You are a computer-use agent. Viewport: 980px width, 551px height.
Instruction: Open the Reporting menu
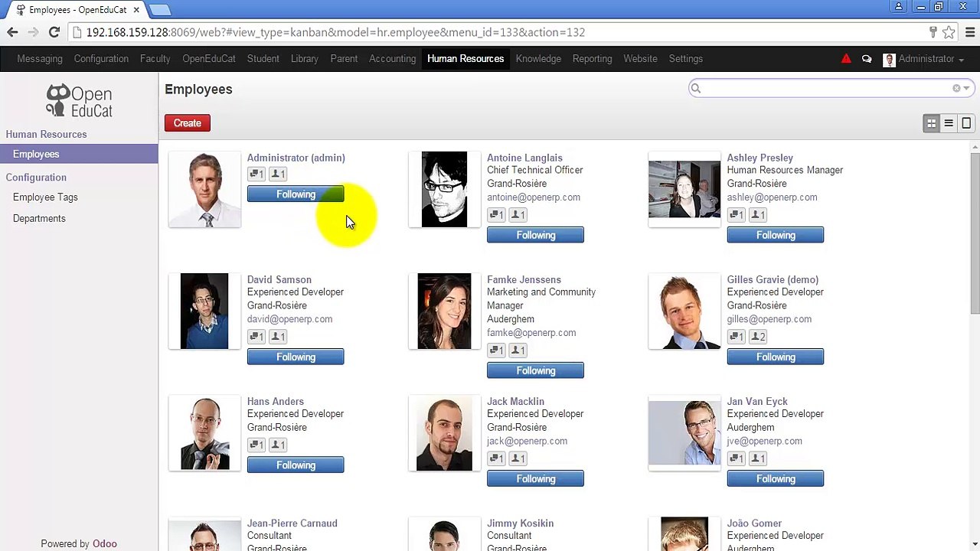click(x=592, y=59)
